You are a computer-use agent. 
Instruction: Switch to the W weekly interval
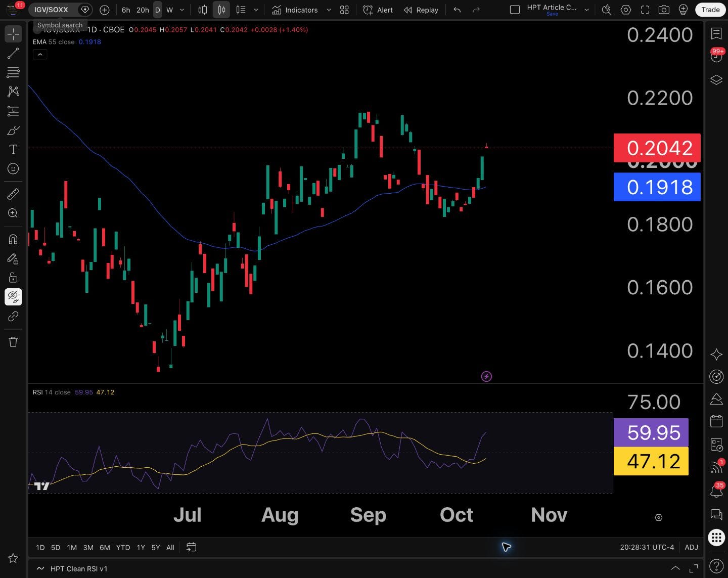170,10
